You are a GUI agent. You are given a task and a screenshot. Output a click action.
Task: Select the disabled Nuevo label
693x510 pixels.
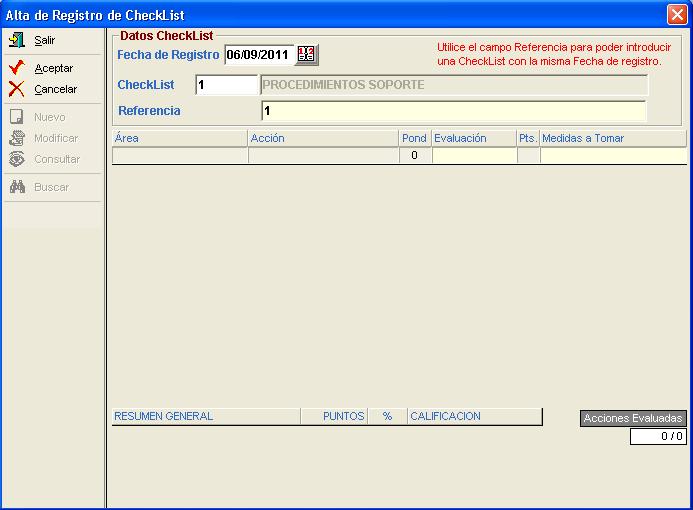[50, 117]
